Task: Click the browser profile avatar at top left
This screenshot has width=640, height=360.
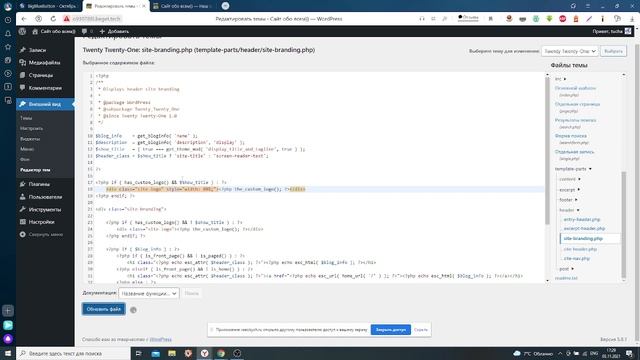Action: [8, 6]
